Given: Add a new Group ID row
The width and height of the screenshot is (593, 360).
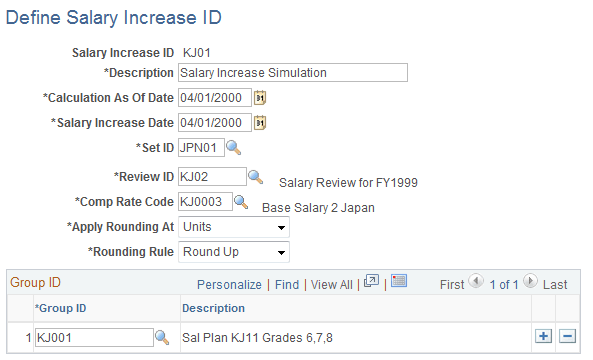Looking at the screenshot, I should pos(543,336).
